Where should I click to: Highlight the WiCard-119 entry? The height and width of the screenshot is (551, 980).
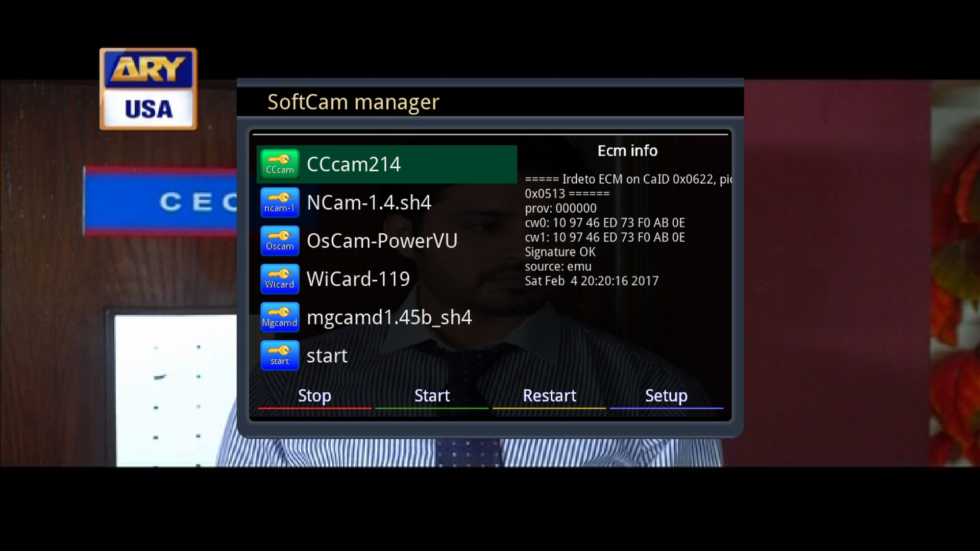point(358,279)
